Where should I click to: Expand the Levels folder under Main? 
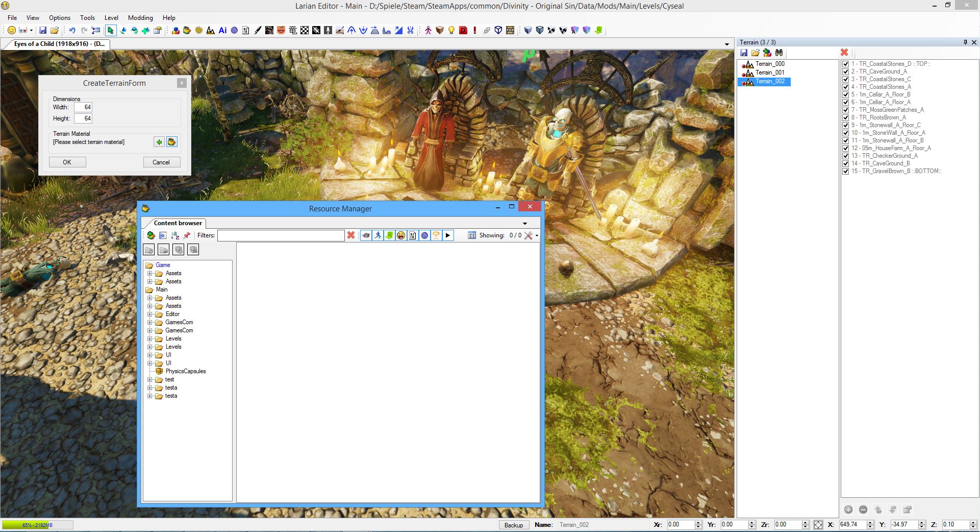tap(150, 338)
